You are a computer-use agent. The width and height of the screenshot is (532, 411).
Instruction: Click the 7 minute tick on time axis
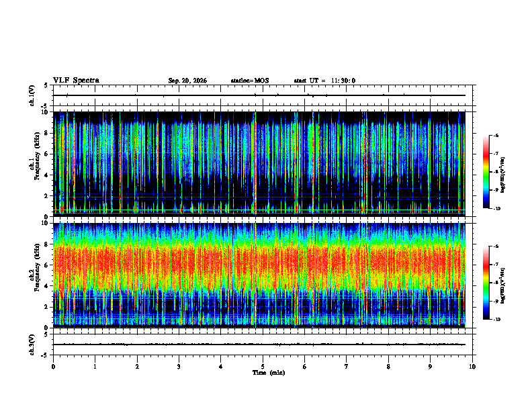(x=347, y=367)
